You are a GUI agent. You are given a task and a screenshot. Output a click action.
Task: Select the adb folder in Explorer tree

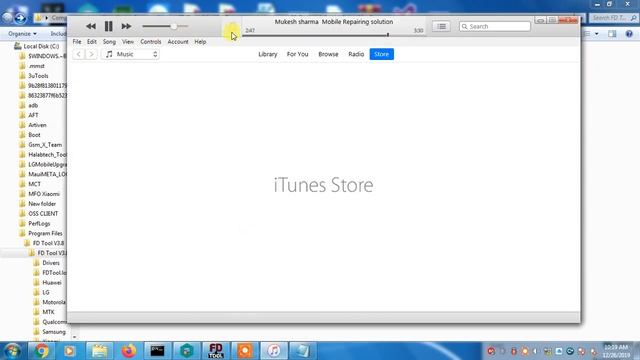tap(33, 105)
